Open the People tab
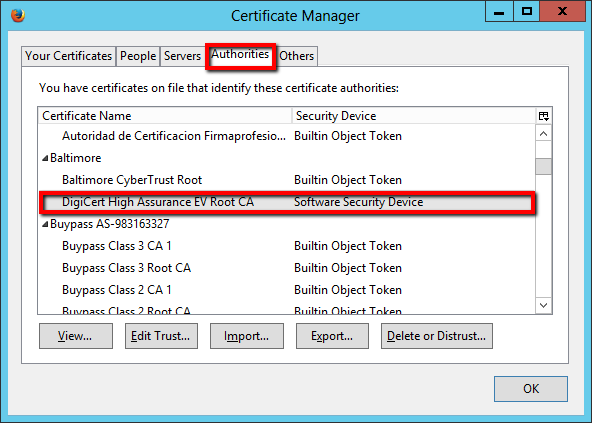The image size is (592, 423). [138, 56]
